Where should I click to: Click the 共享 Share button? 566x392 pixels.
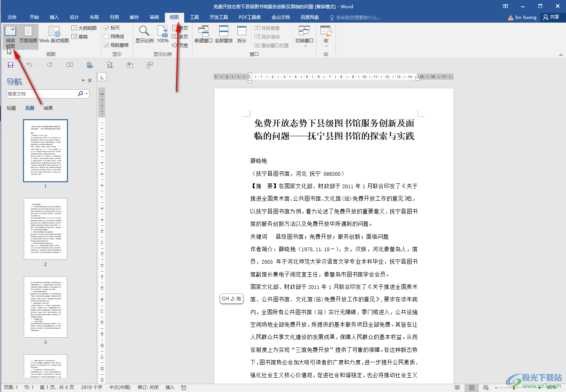[551, 17]
